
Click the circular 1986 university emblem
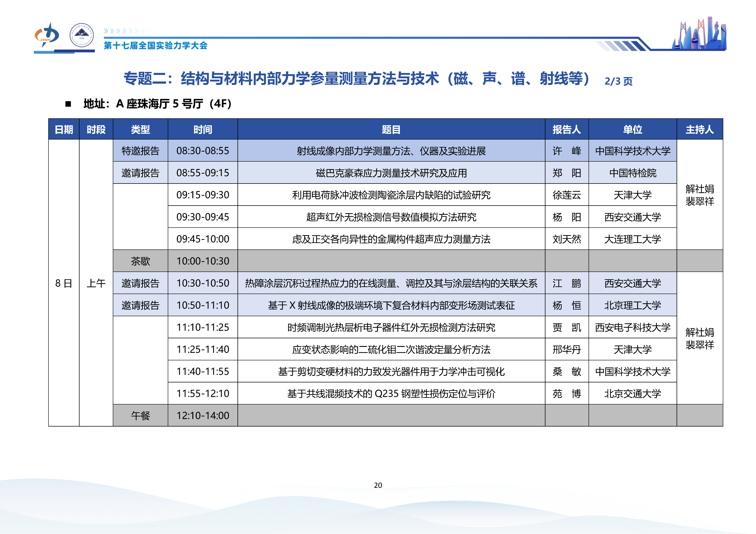[82, 35]
